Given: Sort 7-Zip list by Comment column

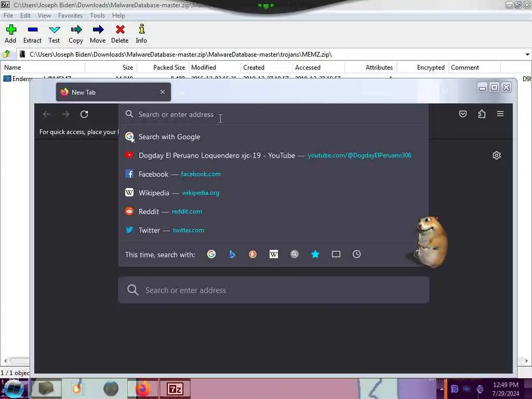Looking at the screenshot, I should click(x=474, y=68).
